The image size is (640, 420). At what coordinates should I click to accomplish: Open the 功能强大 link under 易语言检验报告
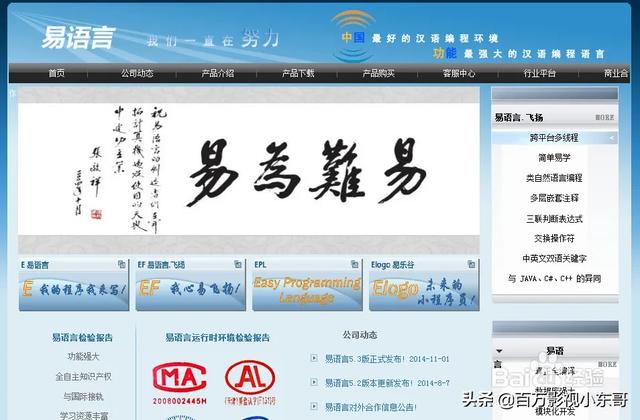(x=83, y=356)
